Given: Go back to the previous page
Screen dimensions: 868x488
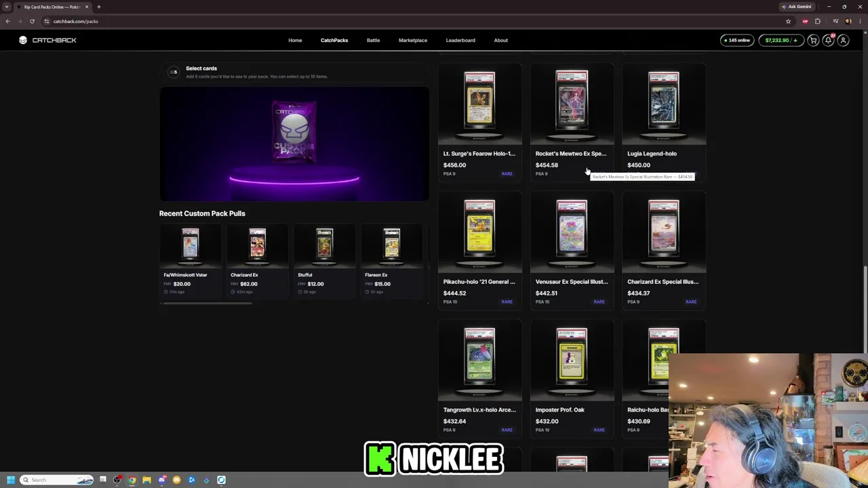Looking at the screenshot, I should (7, 21).
